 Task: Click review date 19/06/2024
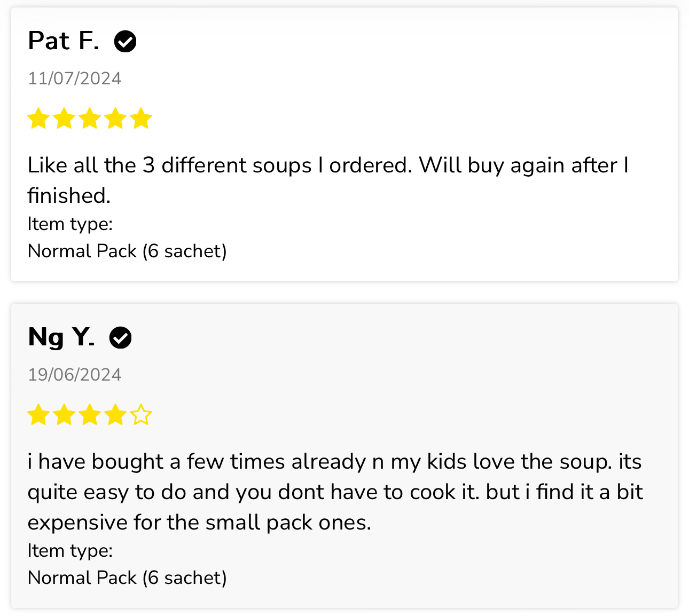(x=75, y=375)
